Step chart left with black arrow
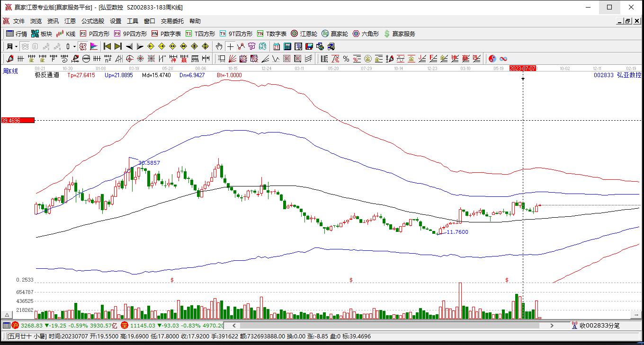 pos(129,46)
